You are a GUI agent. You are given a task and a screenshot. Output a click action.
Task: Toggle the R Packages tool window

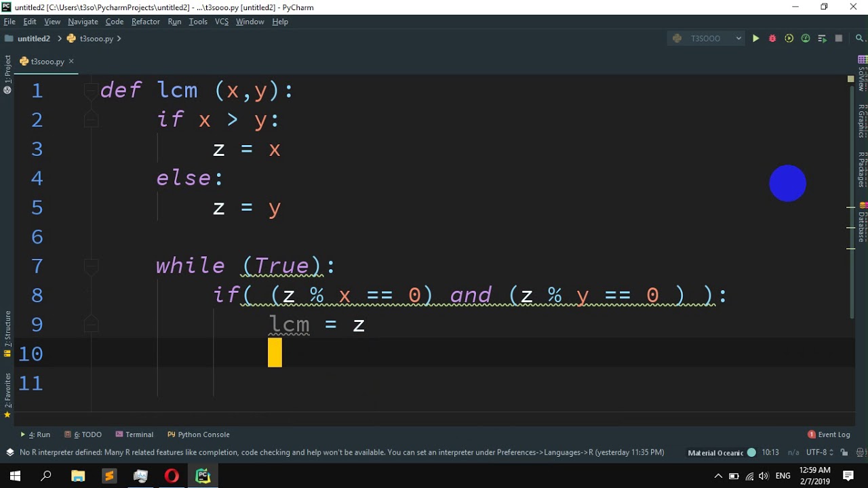click(x=862, y=169)
